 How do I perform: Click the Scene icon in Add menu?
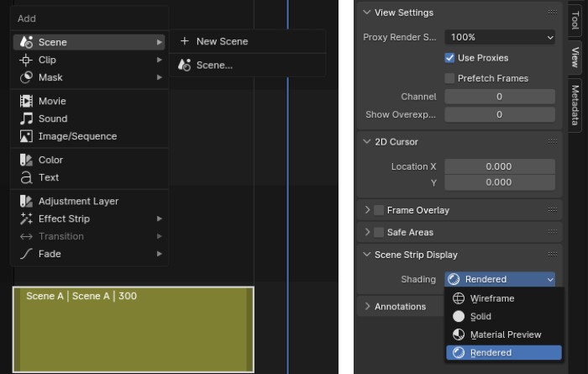[26, 42]
